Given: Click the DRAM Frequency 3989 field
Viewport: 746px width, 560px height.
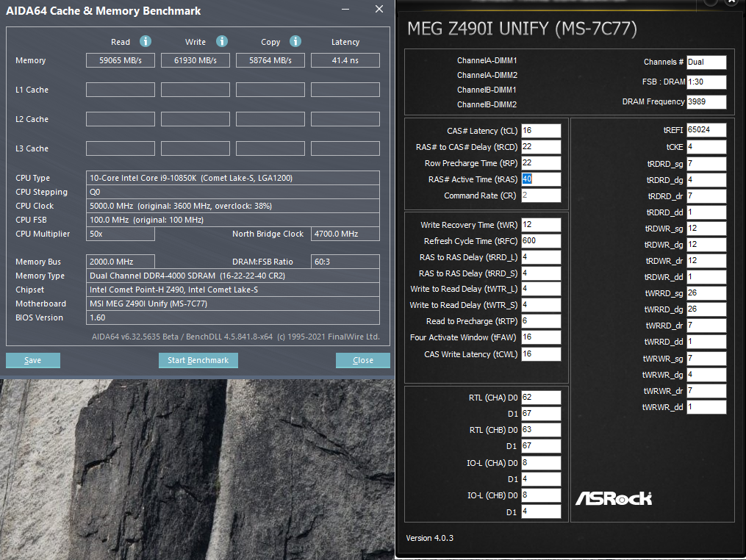Looking at the screenshot, I should coord(706,102).
